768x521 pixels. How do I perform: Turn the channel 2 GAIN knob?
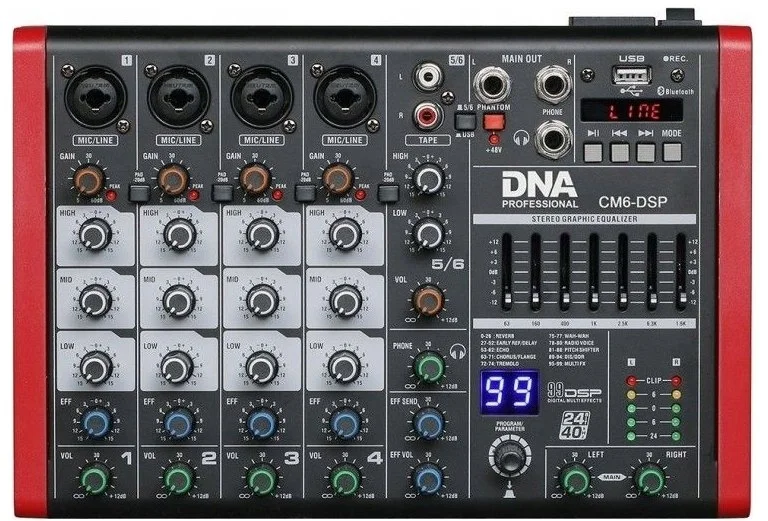pyautogui.click(x=172, y=181)
